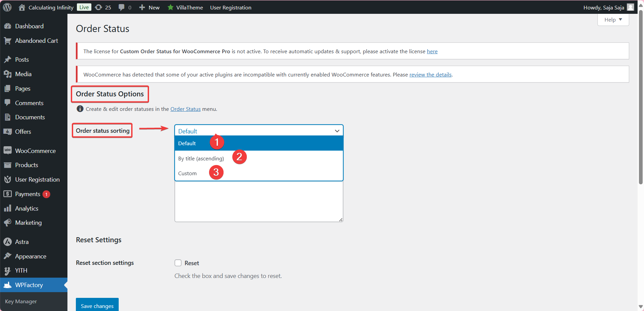Select the Abandoned Cart sidebar icon
Screen dimensions: 644x311
[x=8, y=40]
